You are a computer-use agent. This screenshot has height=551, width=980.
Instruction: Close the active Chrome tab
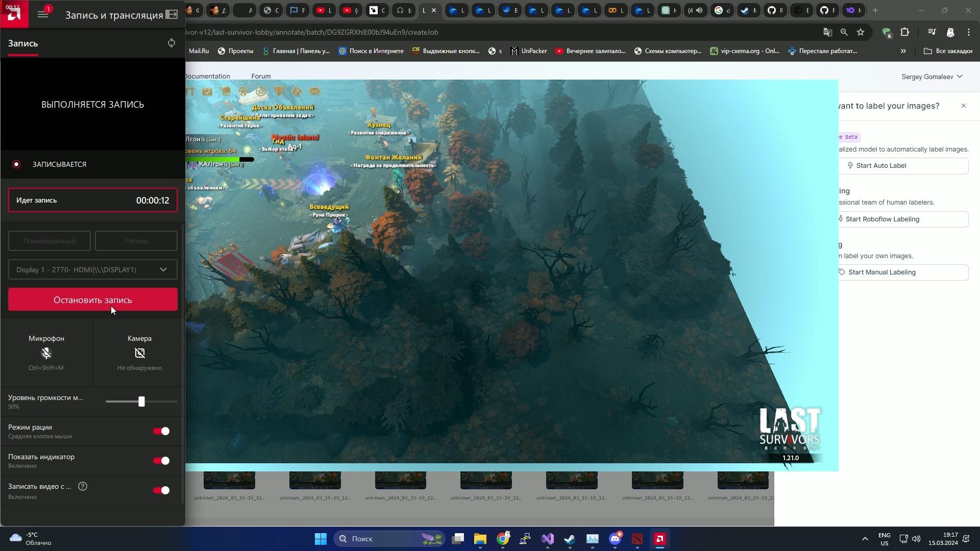pos(434,10)
